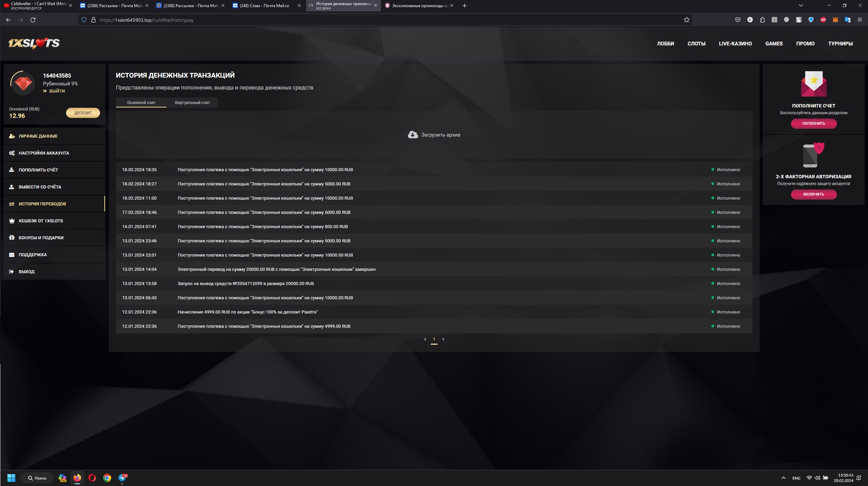Click the MetaMask fox extension icon
Viewport: 868px width, 486px height.
click(835, 20)
